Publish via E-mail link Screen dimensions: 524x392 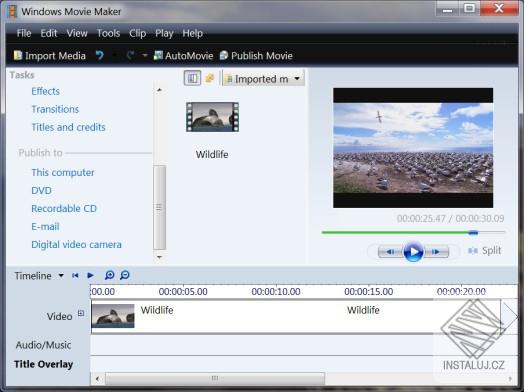45,227
